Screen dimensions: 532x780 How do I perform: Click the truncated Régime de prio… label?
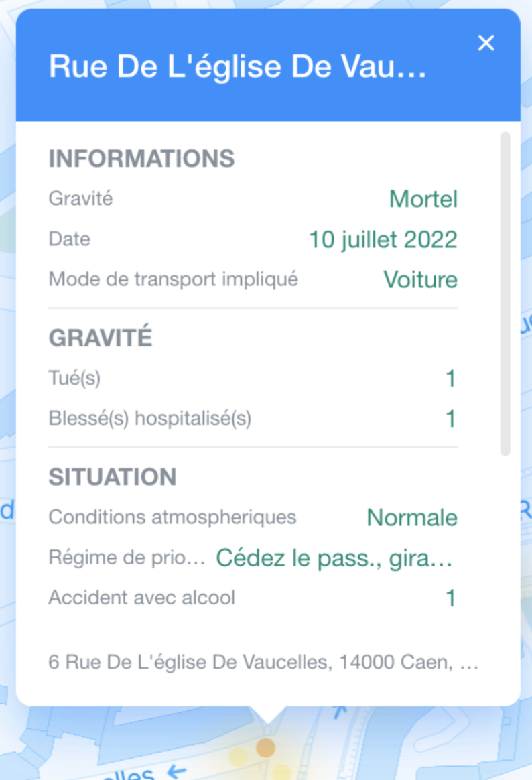click(x=127, y=558)
